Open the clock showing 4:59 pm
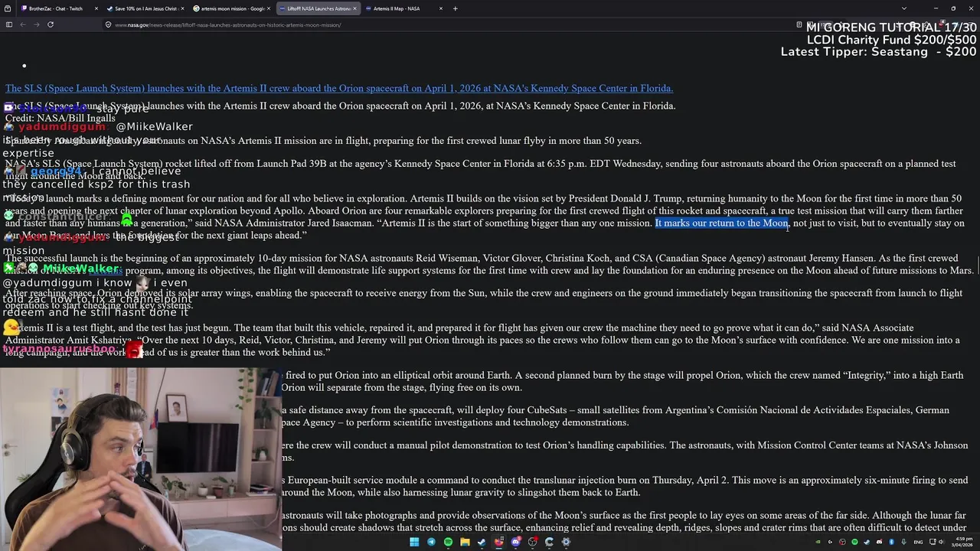This screenshot has width=980, height=551. (962, 542)
